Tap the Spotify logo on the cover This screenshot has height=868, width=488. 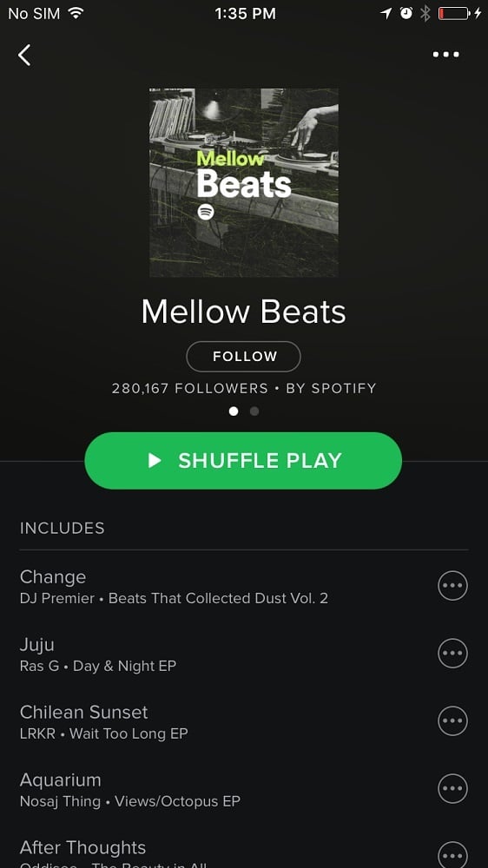pyautogui.click(x=206, y=212)
